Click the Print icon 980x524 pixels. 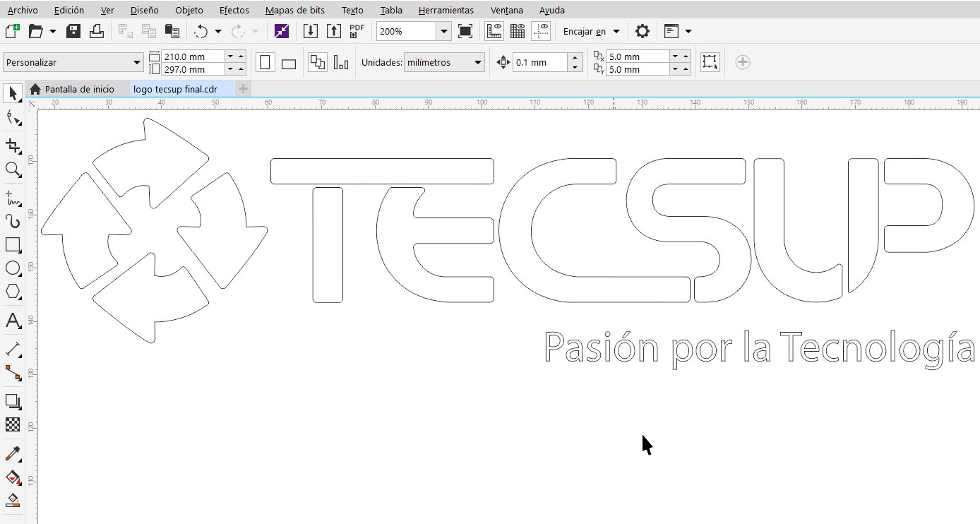pos(97,31)
